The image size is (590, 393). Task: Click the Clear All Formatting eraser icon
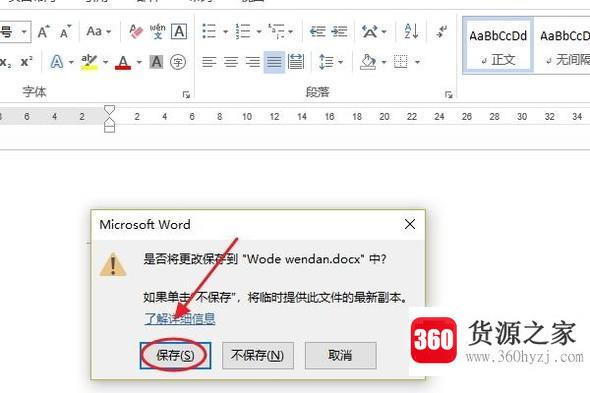tap(136, 32)
